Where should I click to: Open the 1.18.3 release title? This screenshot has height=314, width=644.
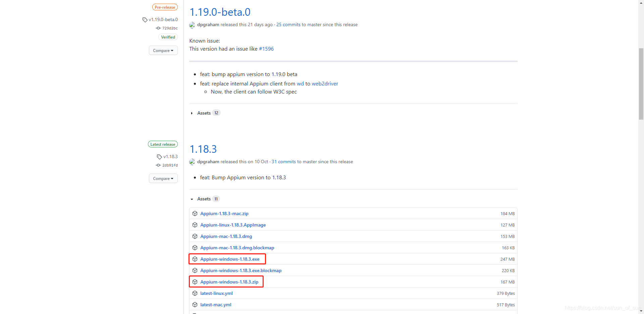(203, 149)
